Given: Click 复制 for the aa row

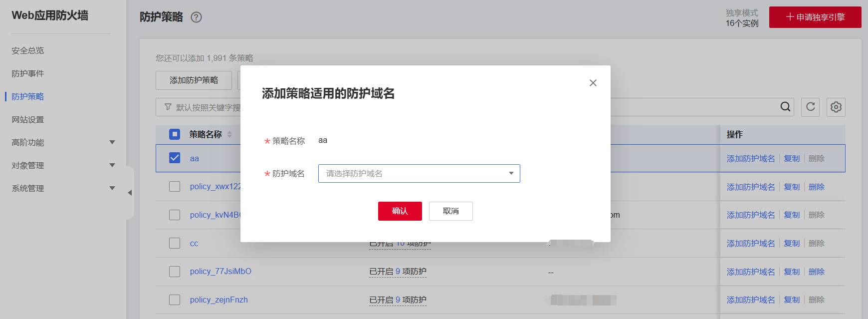Looking at the screenshot, I should pos(792,158).
